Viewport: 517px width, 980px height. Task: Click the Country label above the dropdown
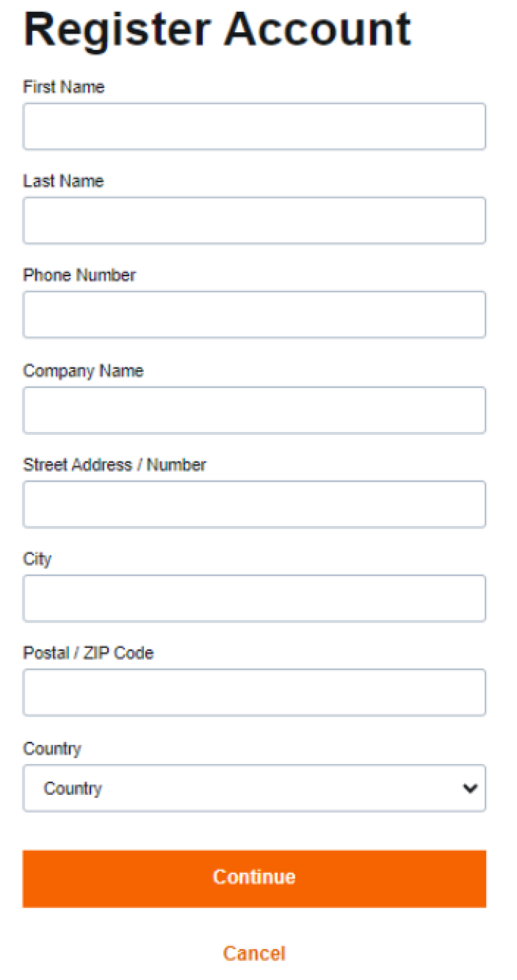[x=52, y=748]
